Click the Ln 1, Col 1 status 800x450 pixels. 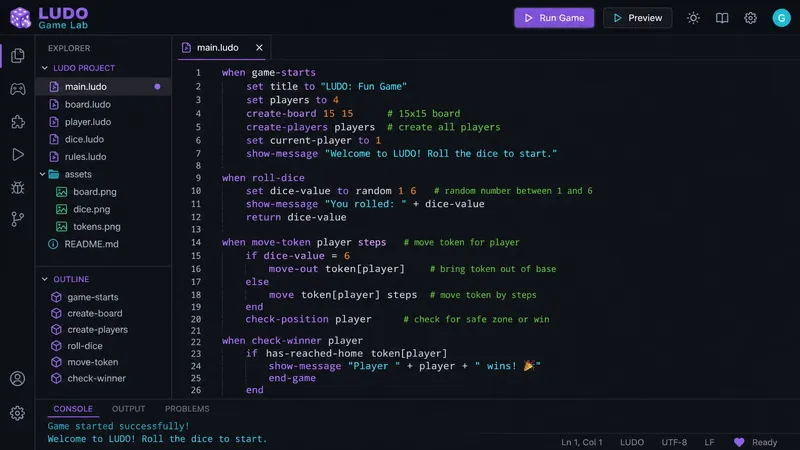click(582, 442)
